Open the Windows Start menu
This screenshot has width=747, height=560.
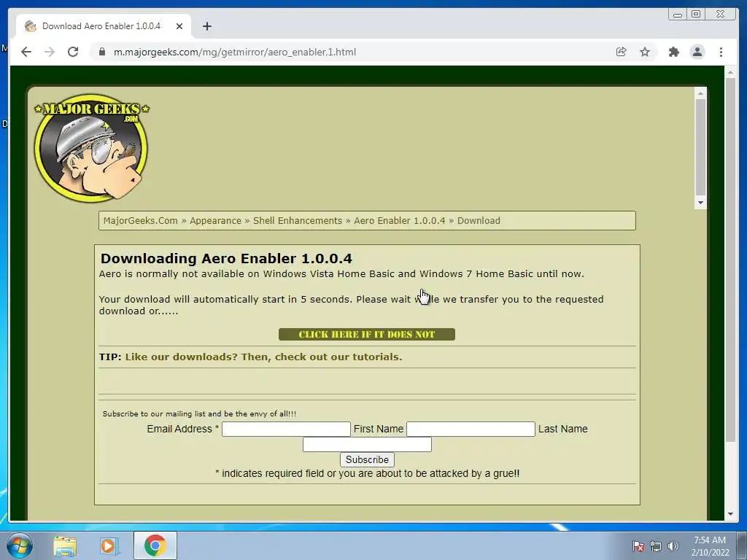(20, 545)
